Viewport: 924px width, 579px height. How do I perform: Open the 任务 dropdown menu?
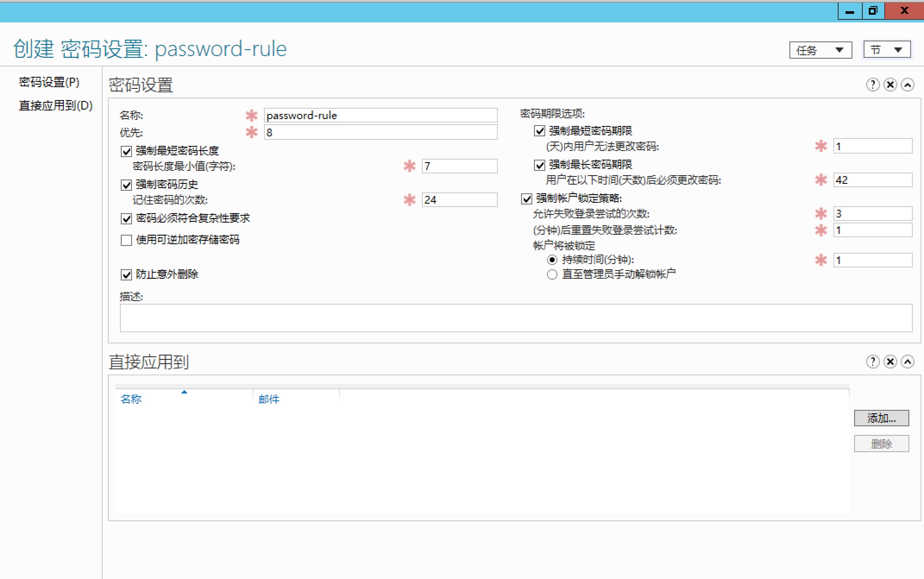pyautogui.click(x=820, y=50)
